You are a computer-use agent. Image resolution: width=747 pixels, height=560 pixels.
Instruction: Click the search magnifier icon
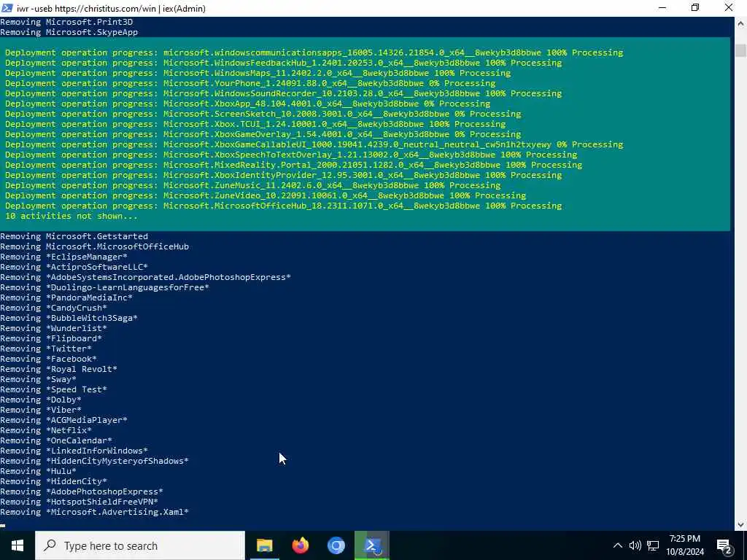pos(50,545)
